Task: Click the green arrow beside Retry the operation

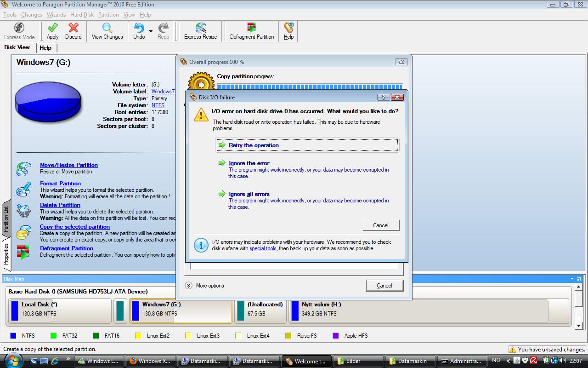Action: pyautogui.click(x=222, y=145)
